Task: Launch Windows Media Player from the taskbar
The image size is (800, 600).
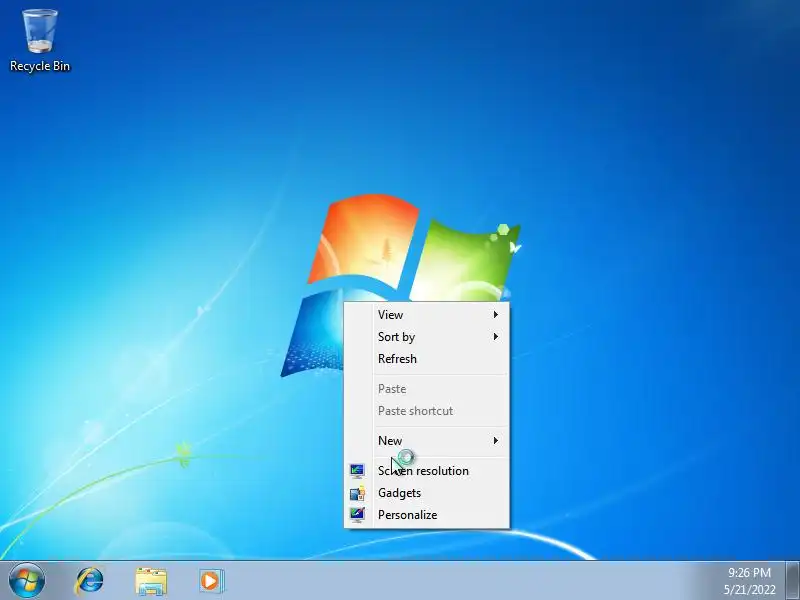Action: tap(211, 581)
